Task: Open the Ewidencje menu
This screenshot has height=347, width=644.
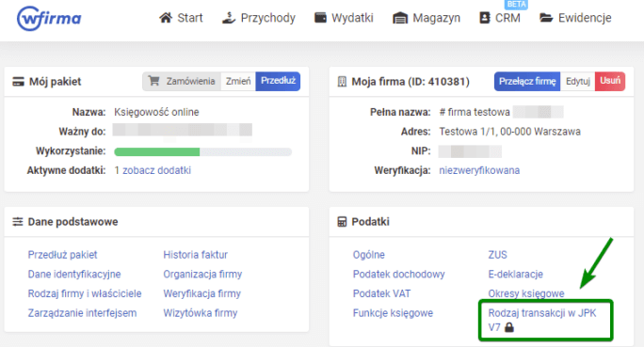Action: [575, 18]
